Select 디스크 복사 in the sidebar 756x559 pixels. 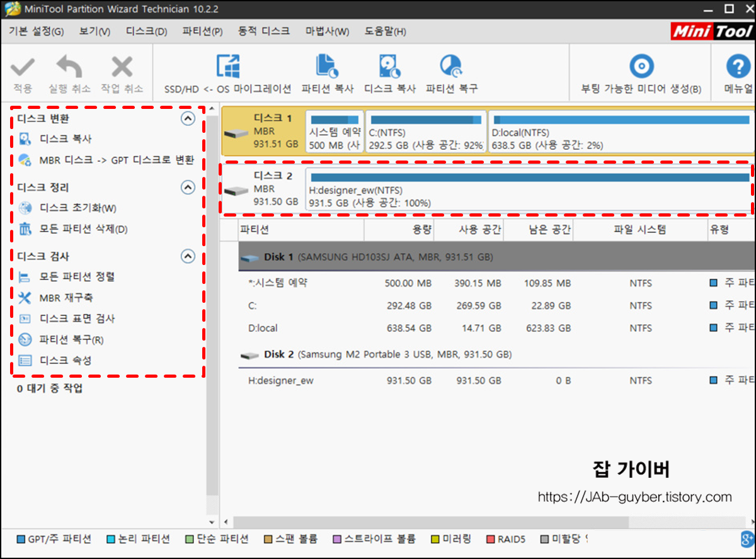click(66, 138)
